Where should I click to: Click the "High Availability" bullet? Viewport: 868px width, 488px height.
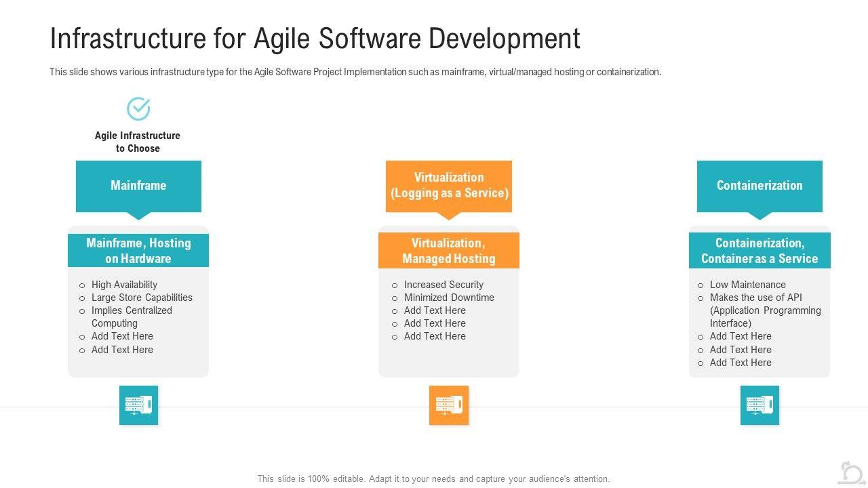(x=124, y=285)
